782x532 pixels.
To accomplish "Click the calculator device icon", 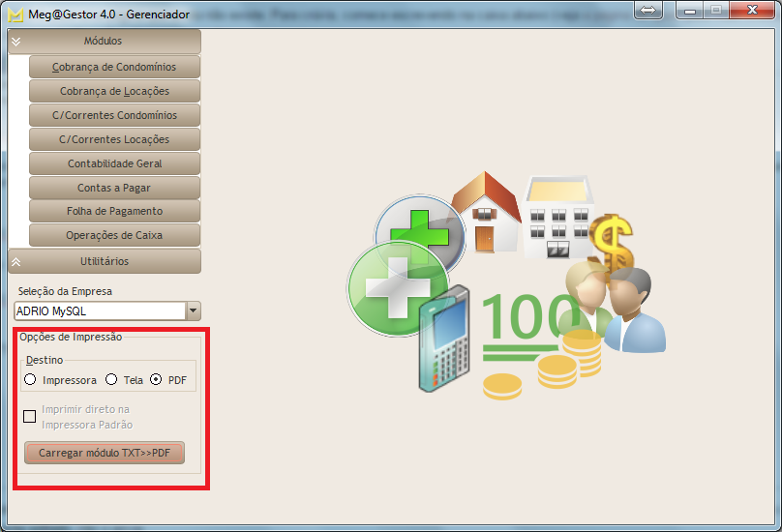I will pyautogui.click(x=444, y=339).
